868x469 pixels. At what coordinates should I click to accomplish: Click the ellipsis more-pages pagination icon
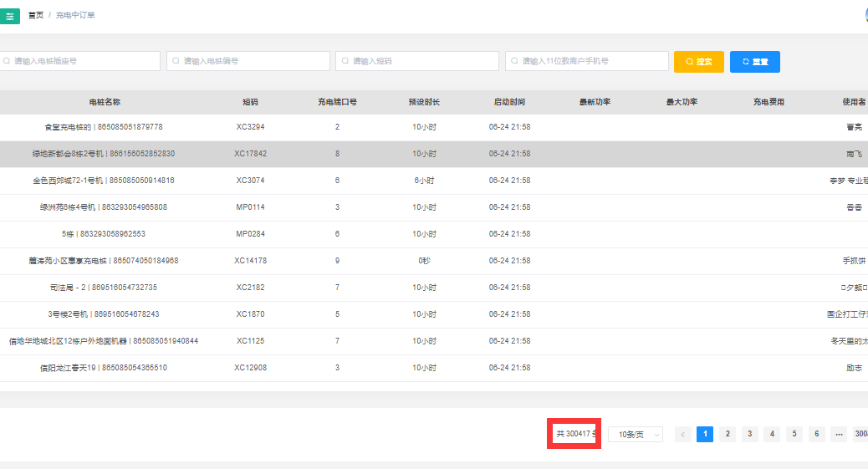[839, 434]
